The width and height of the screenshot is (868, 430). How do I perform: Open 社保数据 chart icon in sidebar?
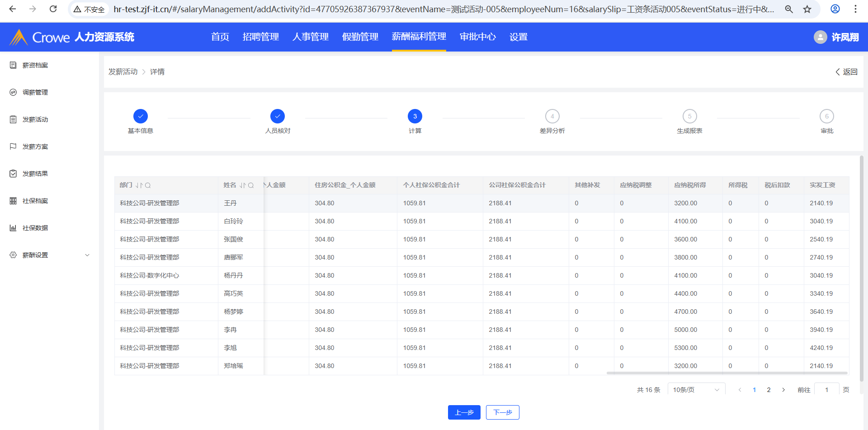click(x=13, y=228)
